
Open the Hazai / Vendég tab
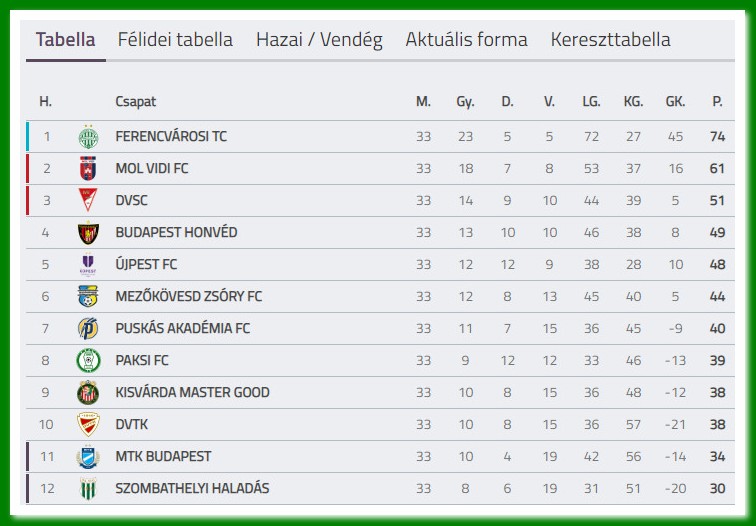[319, 40]
